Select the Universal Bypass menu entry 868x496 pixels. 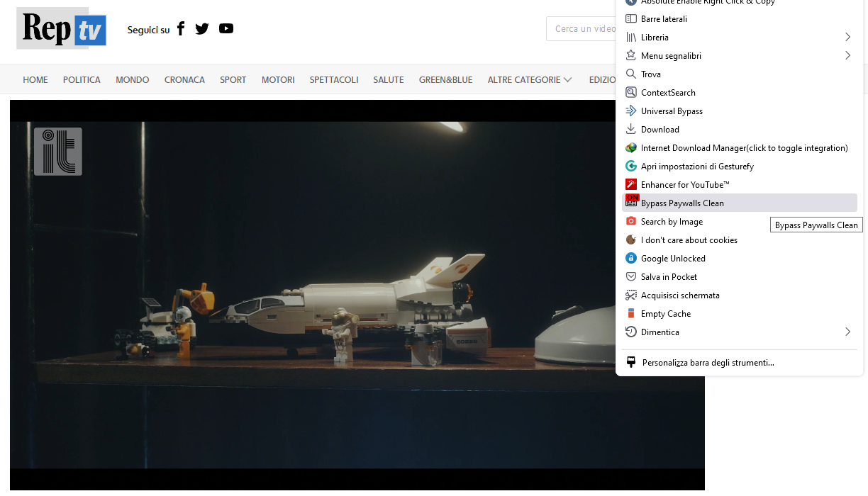(740, 111)
